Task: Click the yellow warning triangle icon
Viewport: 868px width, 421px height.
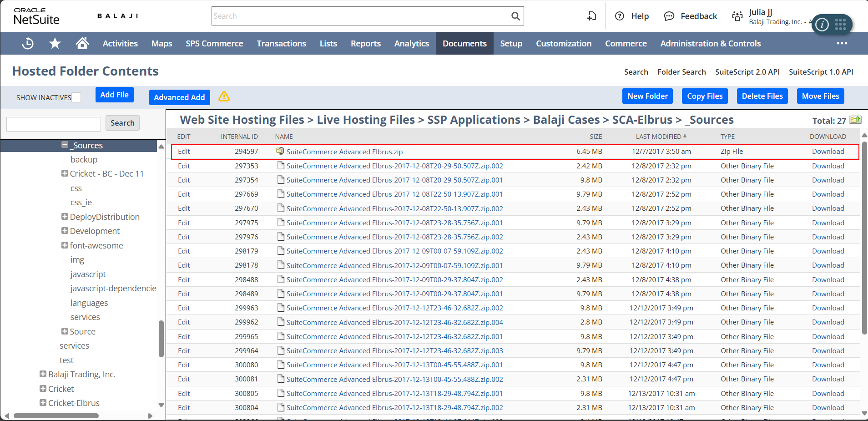Action: 224,96
